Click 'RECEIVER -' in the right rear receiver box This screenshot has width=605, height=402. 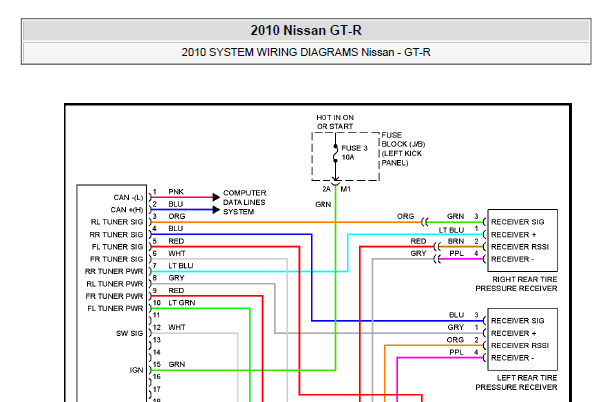pos(512,259)
